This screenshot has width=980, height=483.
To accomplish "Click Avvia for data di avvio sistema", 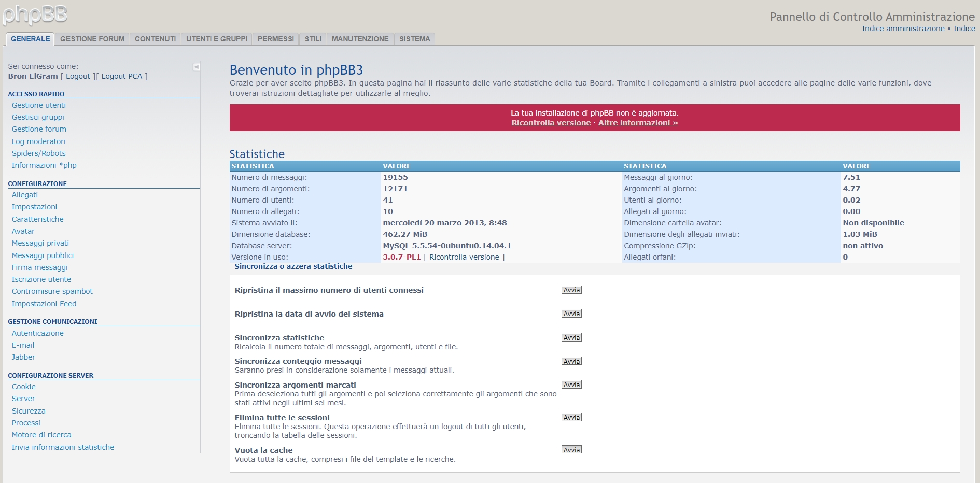I will coord(571,314).
